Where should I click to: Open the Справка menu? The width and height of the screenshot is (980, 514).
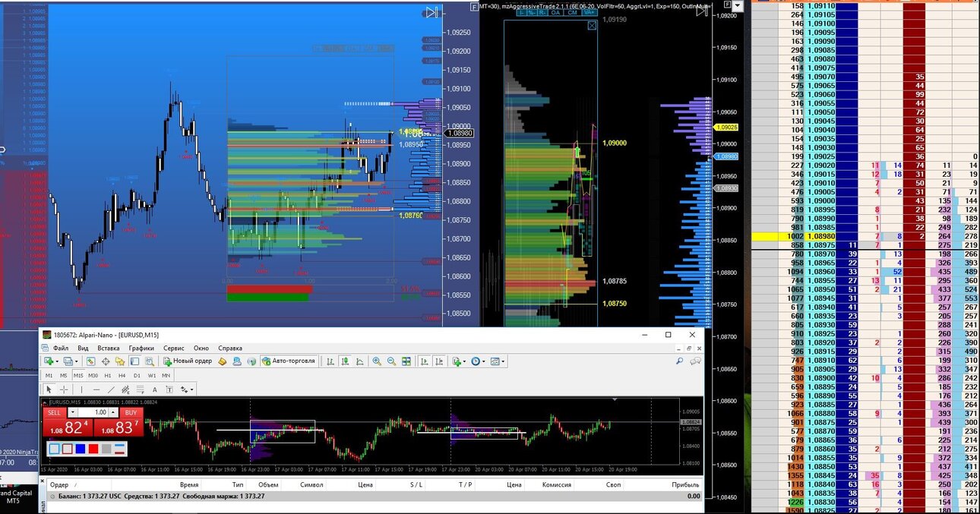(230, 348)
